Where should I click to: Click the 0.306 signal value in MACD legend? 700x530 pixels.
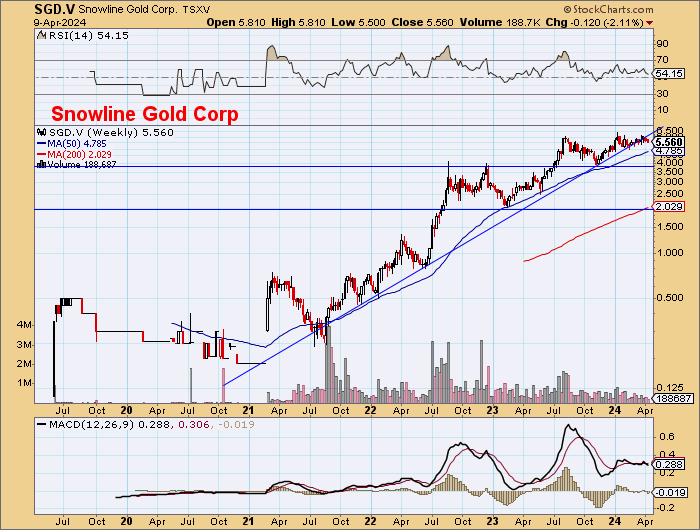(194, 425)
